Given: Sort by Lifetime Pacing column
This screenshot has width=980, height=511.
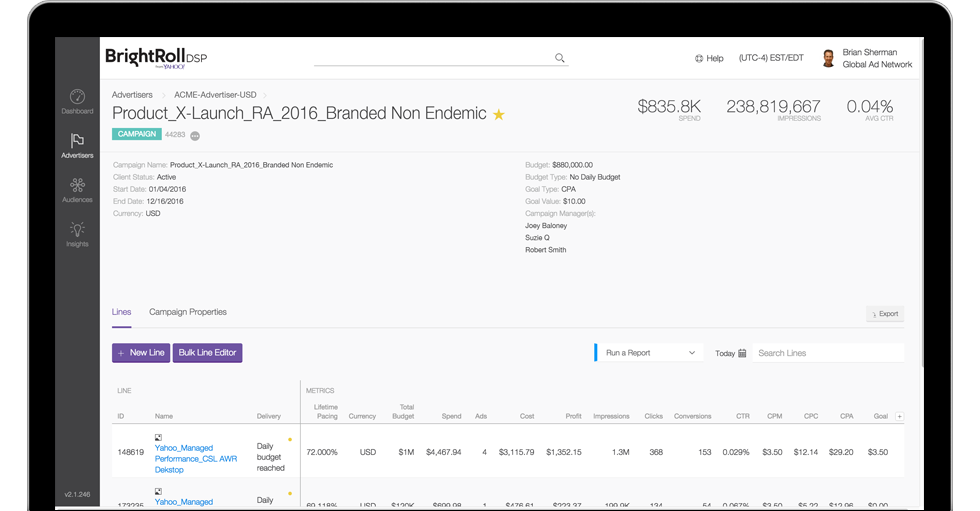Looking at the screenshot, I should click(x=326, y=412).
